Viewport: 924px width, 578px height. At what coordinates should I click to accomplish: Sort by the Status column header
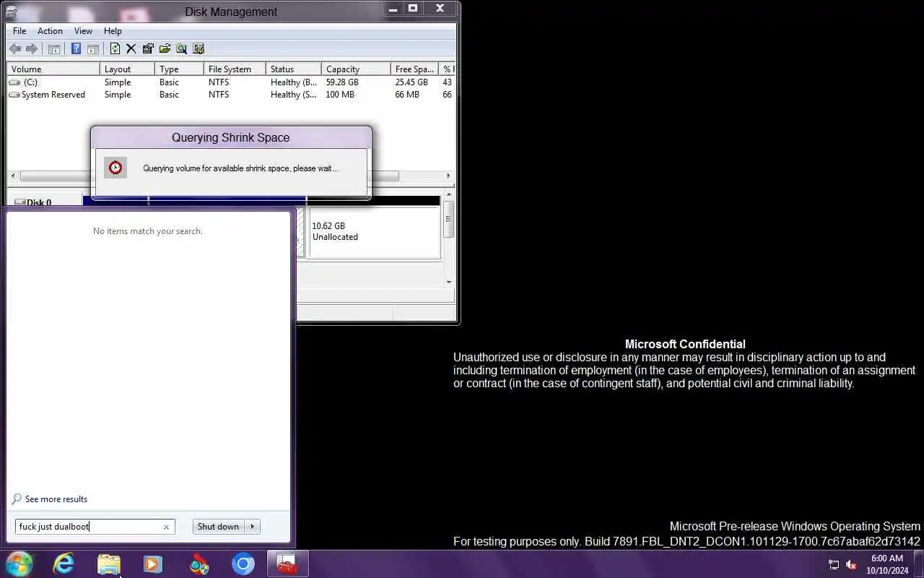[x=294, y=69]
